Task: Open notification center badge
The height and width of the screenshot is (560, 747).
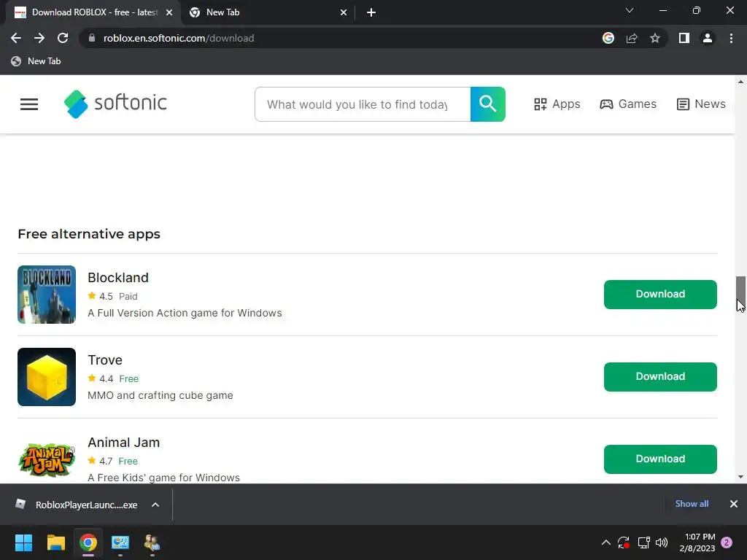Action: [727, 542]
